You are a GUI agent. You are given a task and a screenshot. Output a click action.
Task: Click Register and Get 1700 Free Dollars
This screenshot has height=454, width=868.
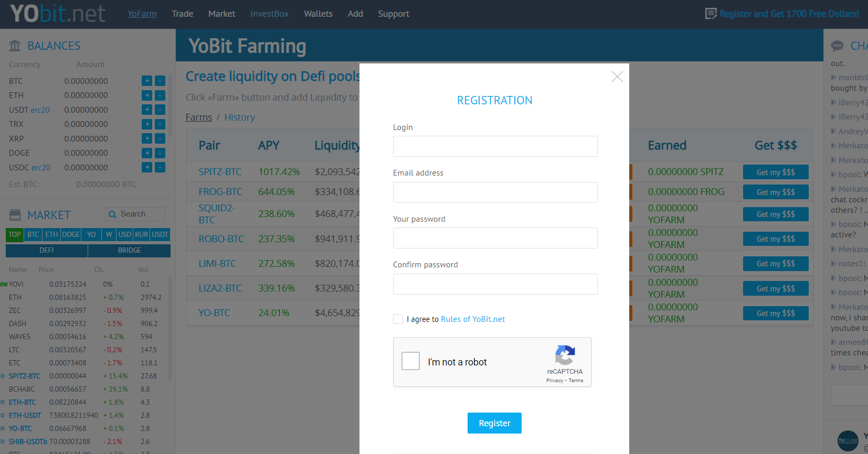point(789,14)
